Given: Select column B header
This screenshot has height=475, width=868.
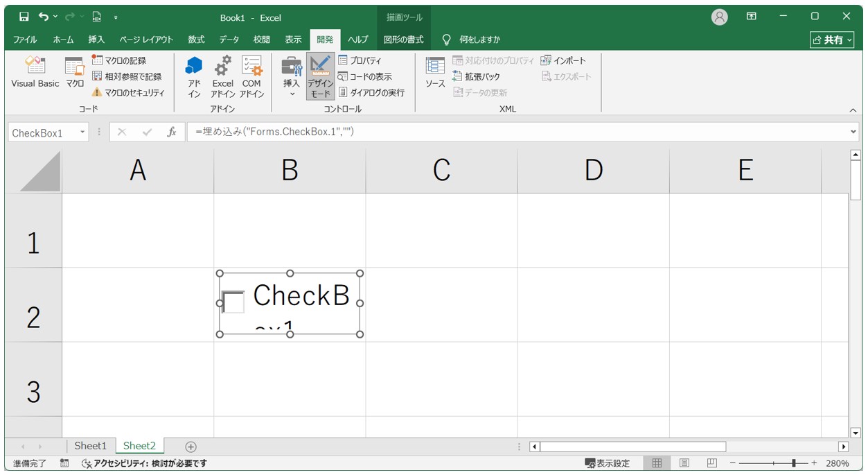Looking at the screenshot, I should click(x=290, y=171).
